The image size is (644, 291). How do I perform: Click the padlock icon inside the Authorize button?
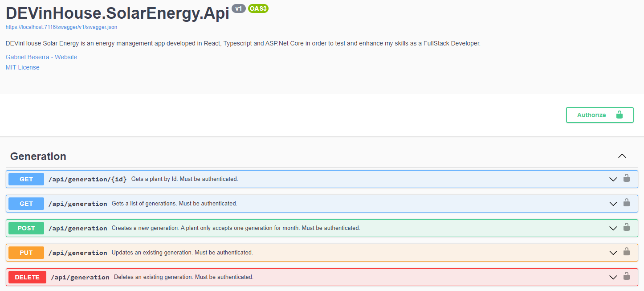coord(619,115)
